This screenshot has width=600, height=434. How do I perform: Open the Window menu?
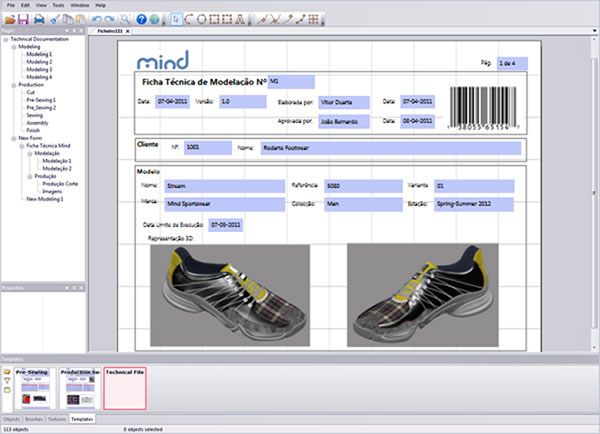(80, 5)
